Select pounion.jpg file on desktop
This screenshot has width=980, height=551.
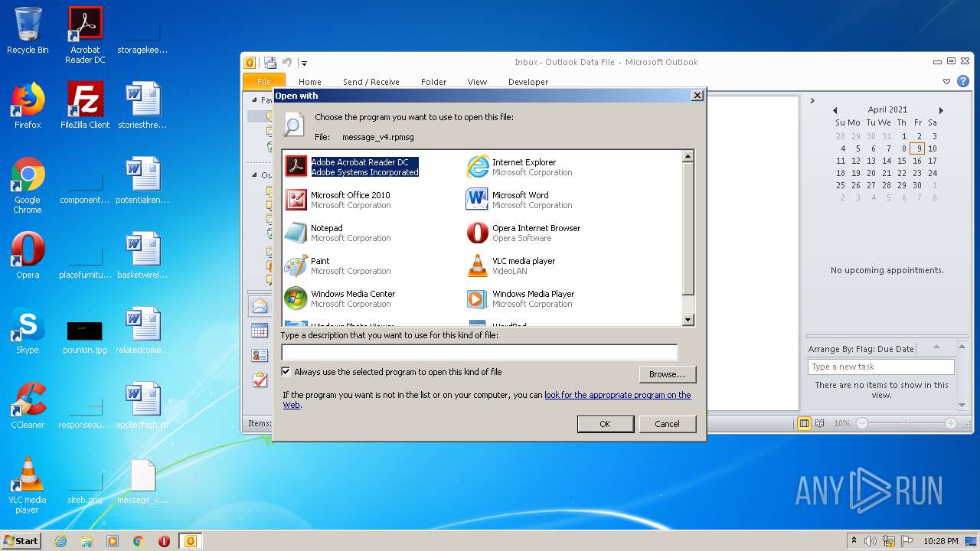85,337
